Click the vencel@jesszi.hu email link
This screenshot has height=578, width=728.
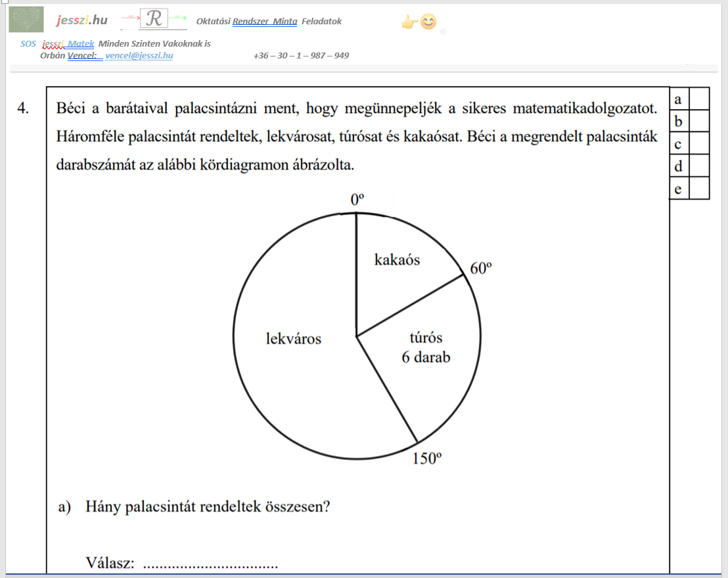click(139, 55)
